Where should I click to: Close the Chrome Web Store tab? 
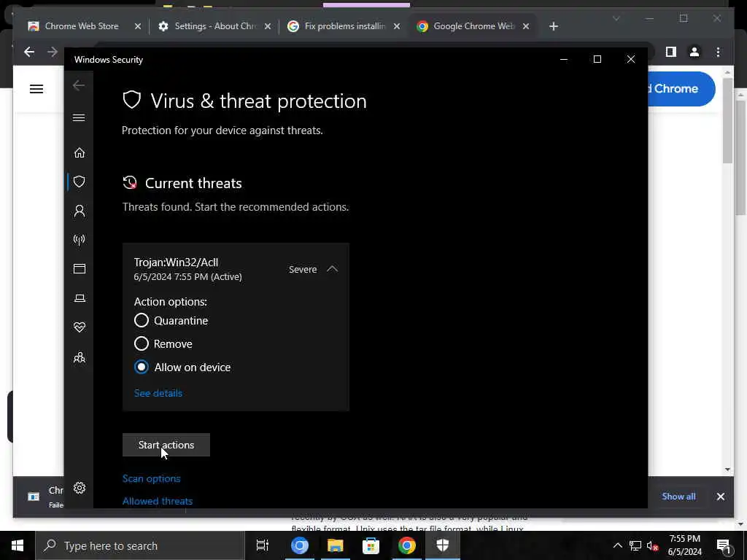tap(138, 26)
